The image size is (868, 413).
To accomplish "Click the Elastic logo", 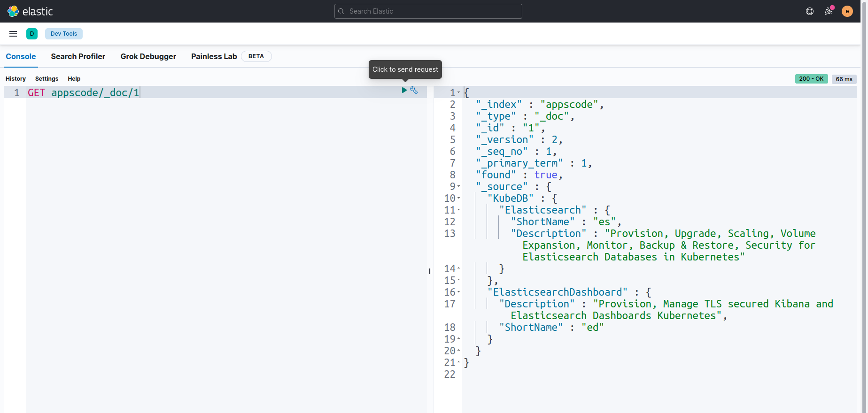I will pyautogui.click(x=13, y=11).
